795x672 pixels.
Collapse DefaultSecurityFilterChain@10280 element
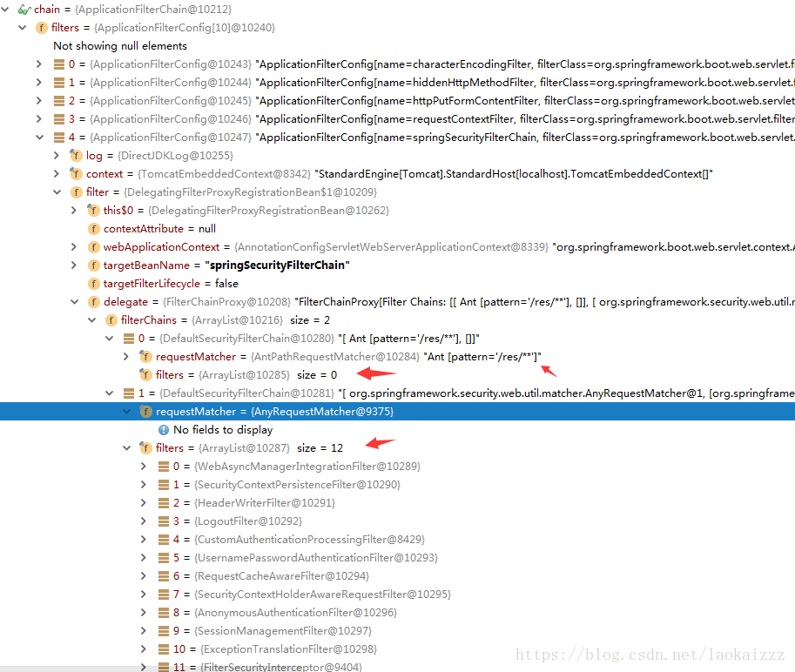coord(109,338)
